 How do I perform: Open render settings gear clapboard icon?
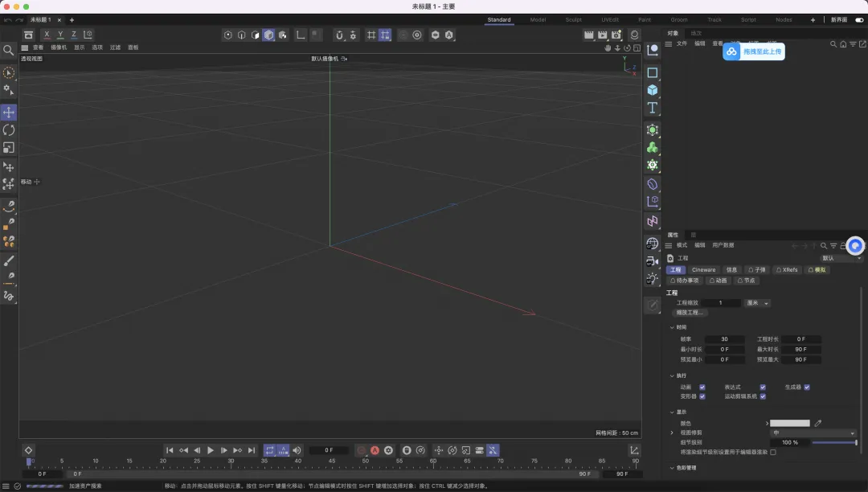pos(616,35)
